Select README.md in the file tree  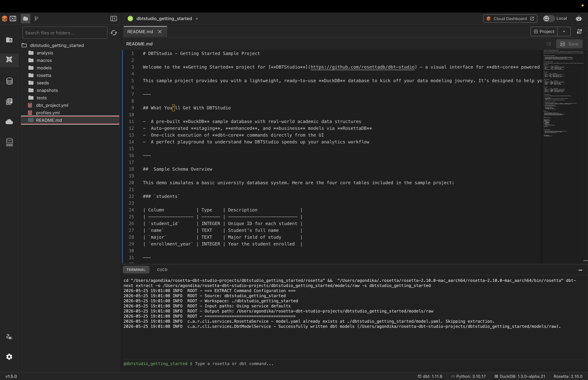point(70,120)
